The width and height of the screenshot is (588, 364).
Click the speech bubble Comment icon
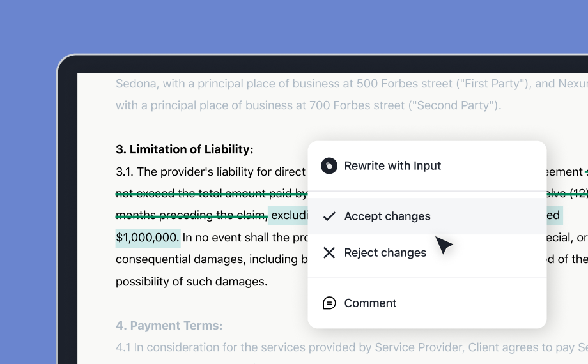coord(329,303)
